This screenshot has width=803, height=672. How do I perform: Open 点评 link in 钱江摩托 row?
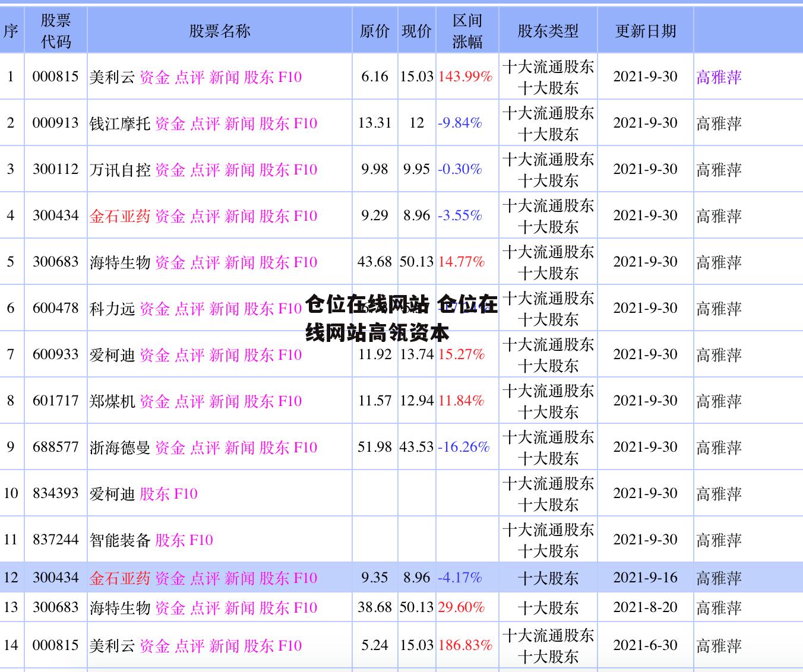pos(205,123)
